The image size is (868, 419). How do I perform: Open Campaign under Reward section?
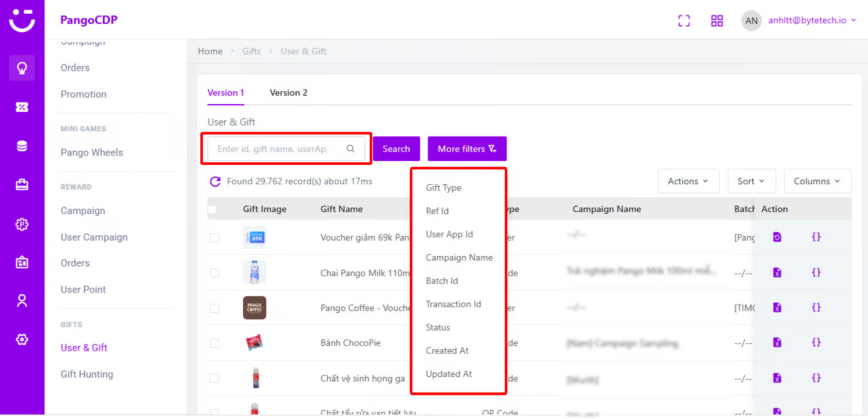(x=82, y=211)
